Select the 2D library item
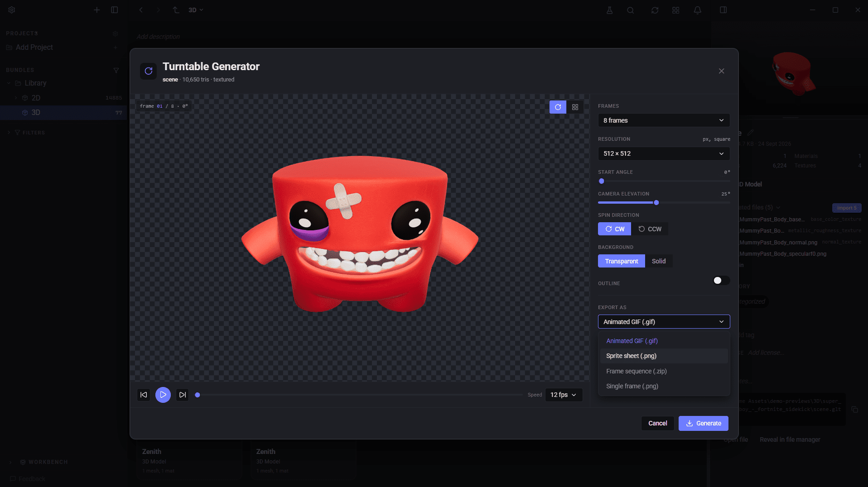This screenshot has height=487, width=868. [x=63, y=98]
